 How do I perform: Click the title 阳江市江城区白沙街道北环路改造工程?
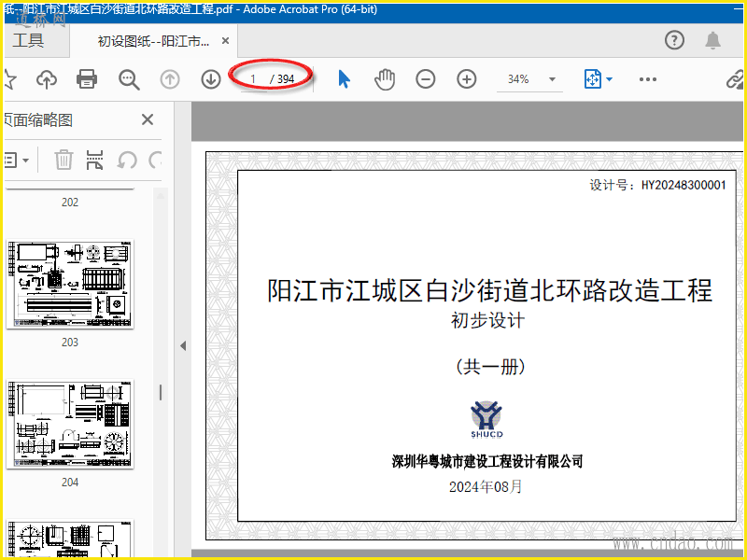click(489, 290)
